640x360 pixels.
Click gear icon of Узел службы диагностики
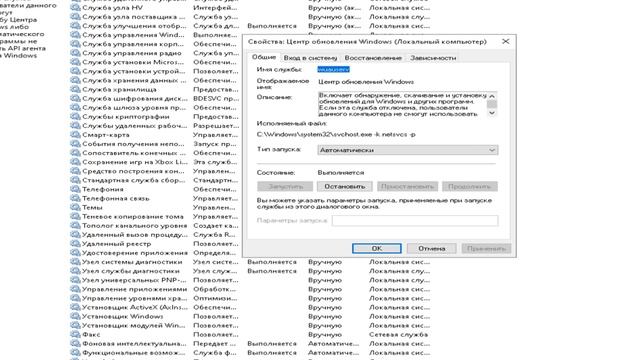point(75,271)
